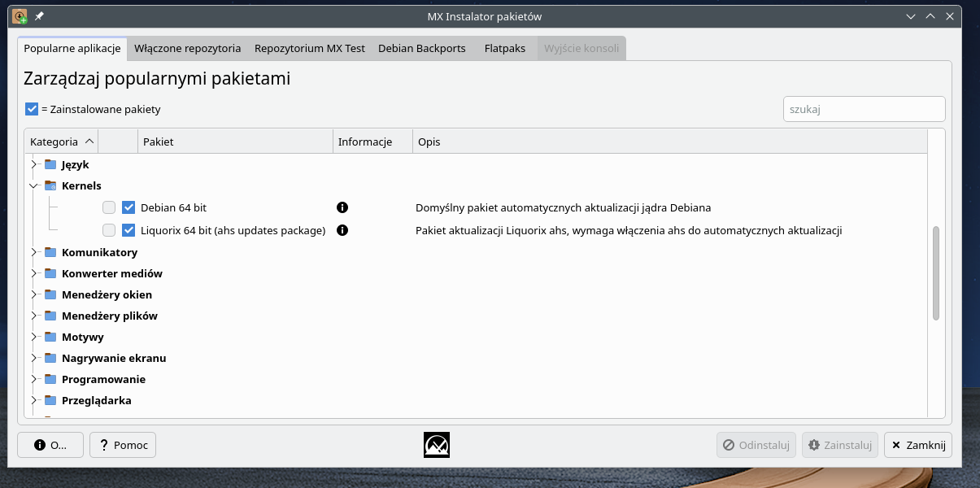
Task: Select the Debian 64 bit package name
Action: (x=173, y=207)
